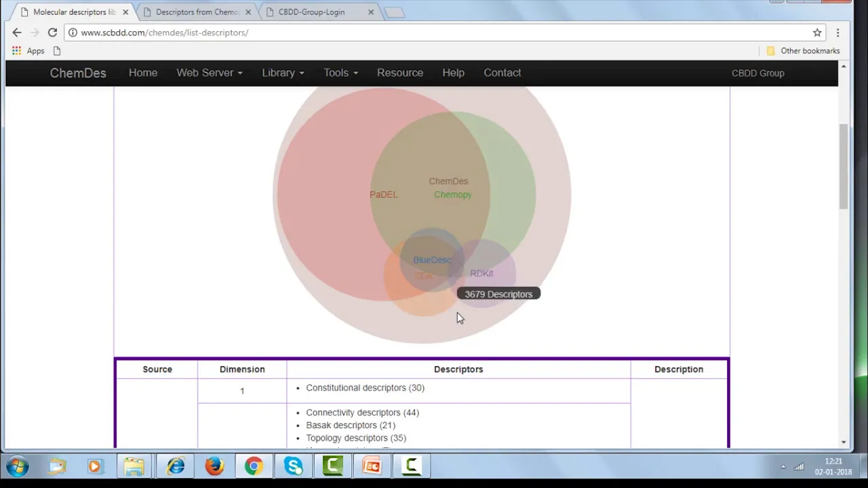Viewport: 868px width, 488px height.
Task: Launch Internet Explorer from taskbar
Action: [176, 466]
